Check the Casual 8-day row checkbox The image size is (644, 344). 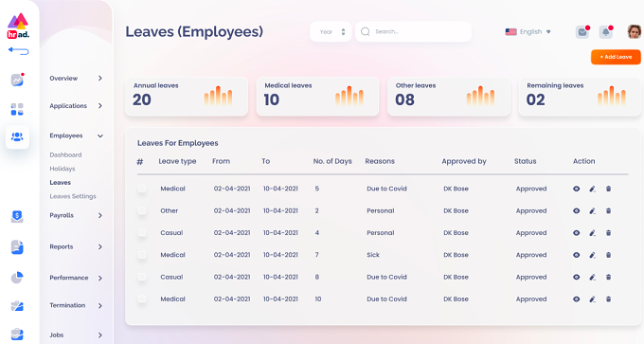point(142,277)
